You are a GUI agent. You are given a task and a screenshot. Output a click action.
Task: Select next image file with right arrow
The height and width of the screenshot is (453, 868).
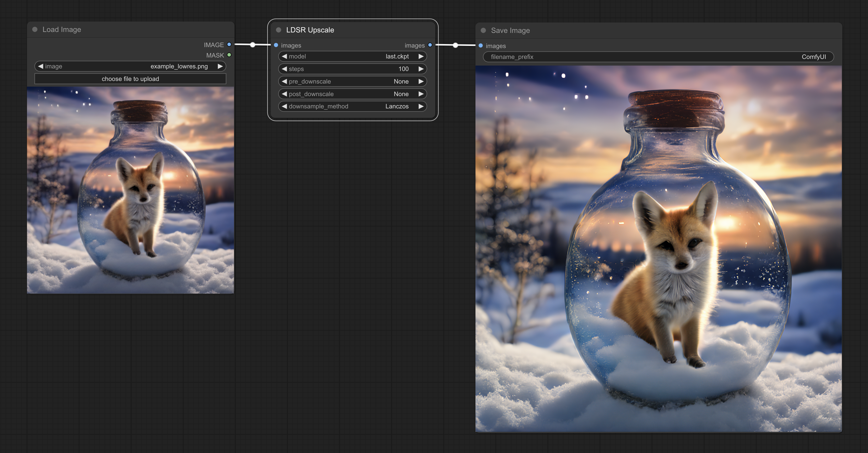pos(220,66)
